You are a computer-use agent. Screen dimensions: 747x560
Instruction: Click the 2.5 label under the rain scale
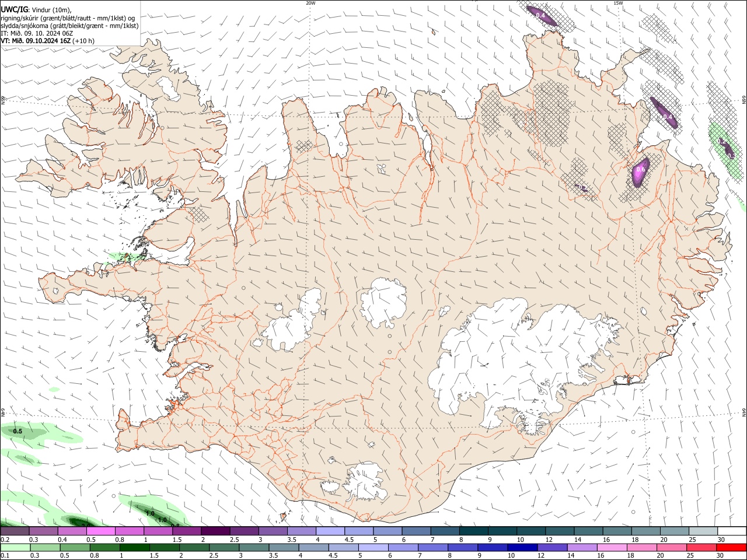point(213,555)
